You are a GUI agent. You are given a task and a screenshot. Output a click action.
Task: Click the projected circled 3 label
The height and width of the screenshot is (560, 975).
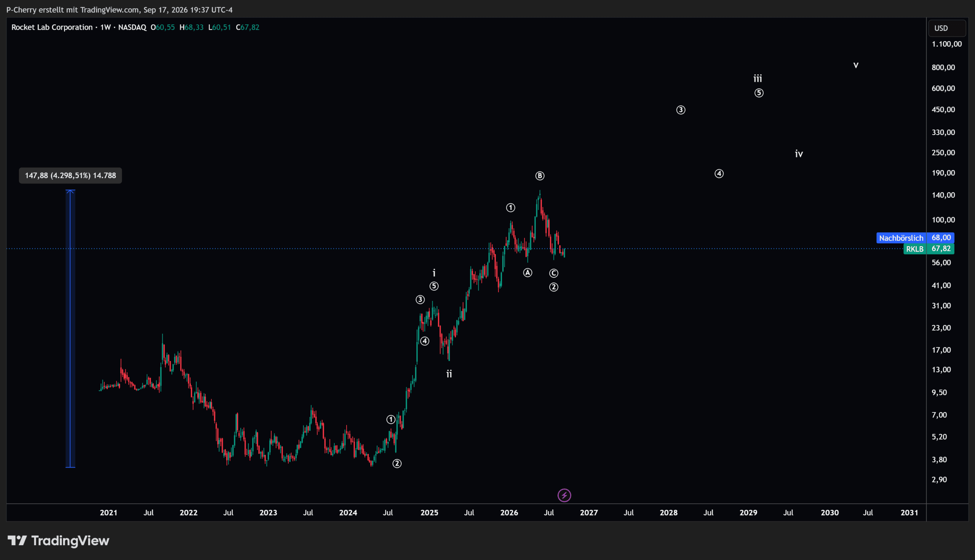681,110
